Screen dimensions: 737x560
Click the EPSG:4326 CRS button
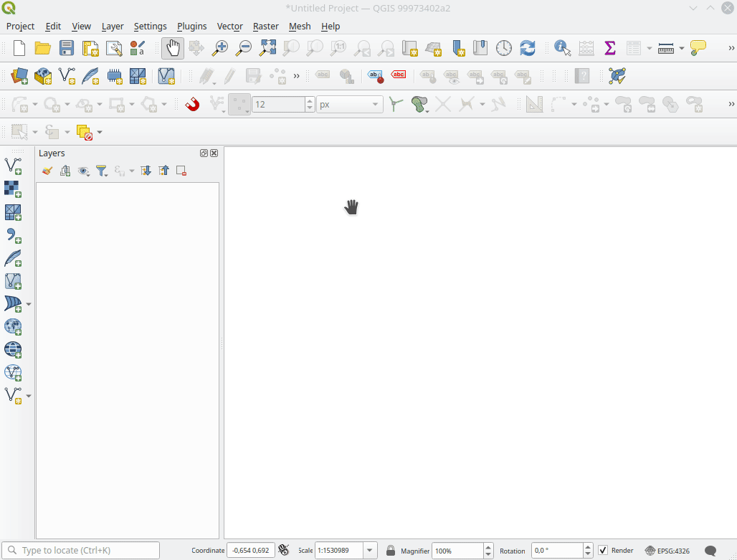click(x=667, y=551)
